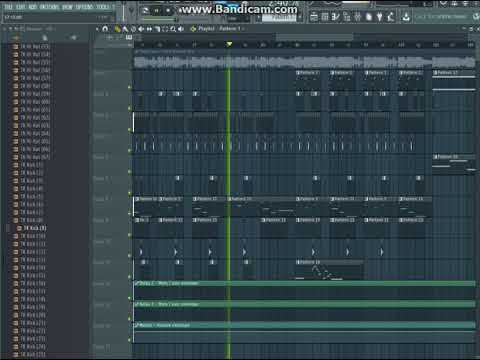This screenshot has height=360, width=480.
Task: Open the piano roll toolbar icon
Action: point(336,17)
